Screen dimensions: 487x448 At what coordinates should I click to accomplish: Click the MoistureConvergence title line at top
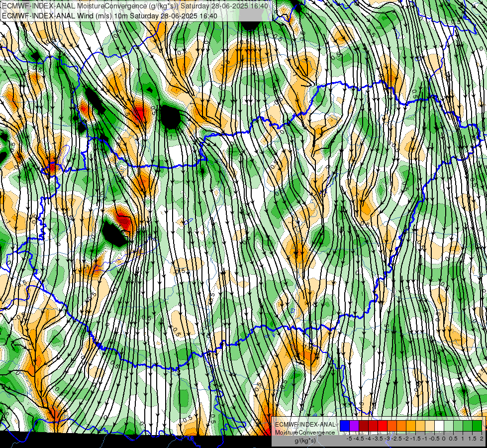click(x=135, y=6)
